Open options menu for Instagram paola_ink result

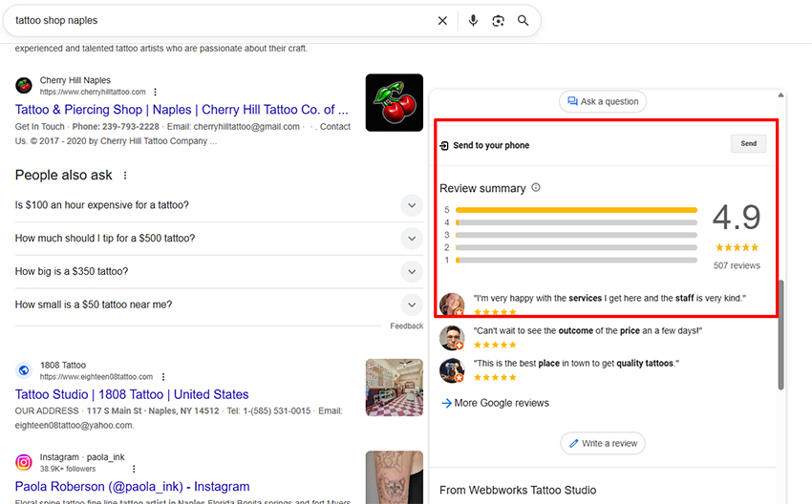134,470
